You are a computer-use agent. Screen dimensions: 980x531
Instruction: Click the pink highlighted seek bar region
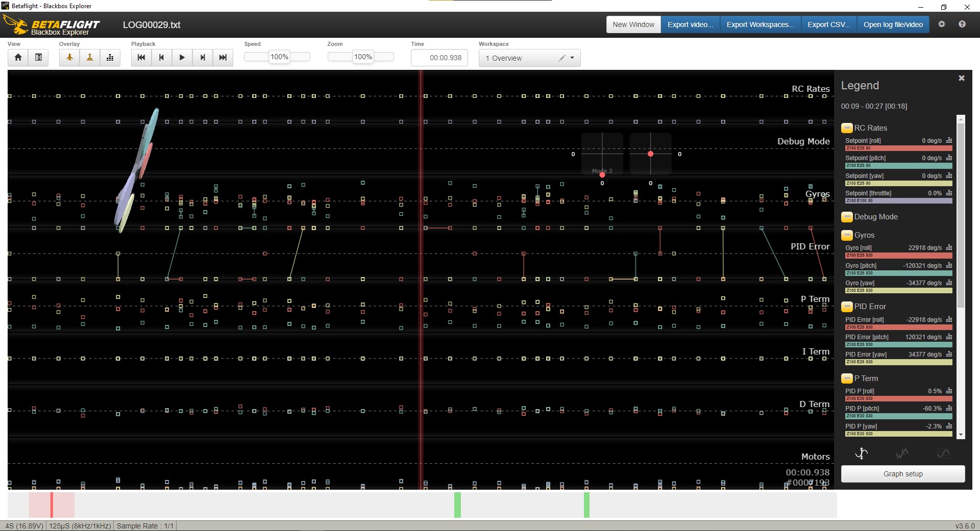(52, 505)
